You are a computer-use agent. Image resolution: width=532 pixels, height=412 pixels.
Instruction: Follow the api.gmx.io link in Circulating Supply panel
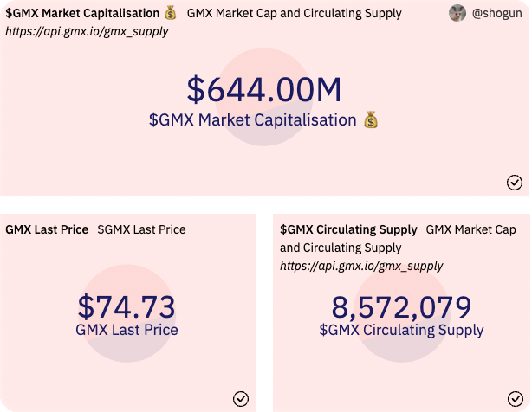coord(361,266)
